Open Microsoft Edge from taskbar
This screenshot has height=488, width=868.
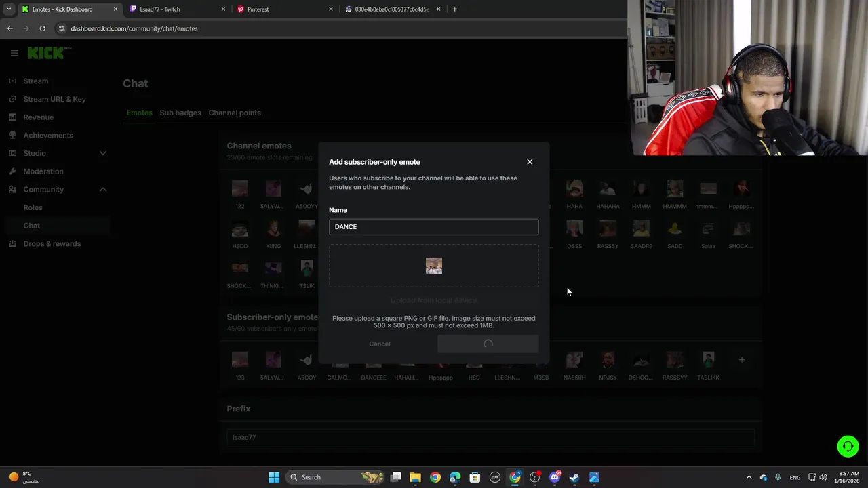pyautogui.click(x=455, y=477)
